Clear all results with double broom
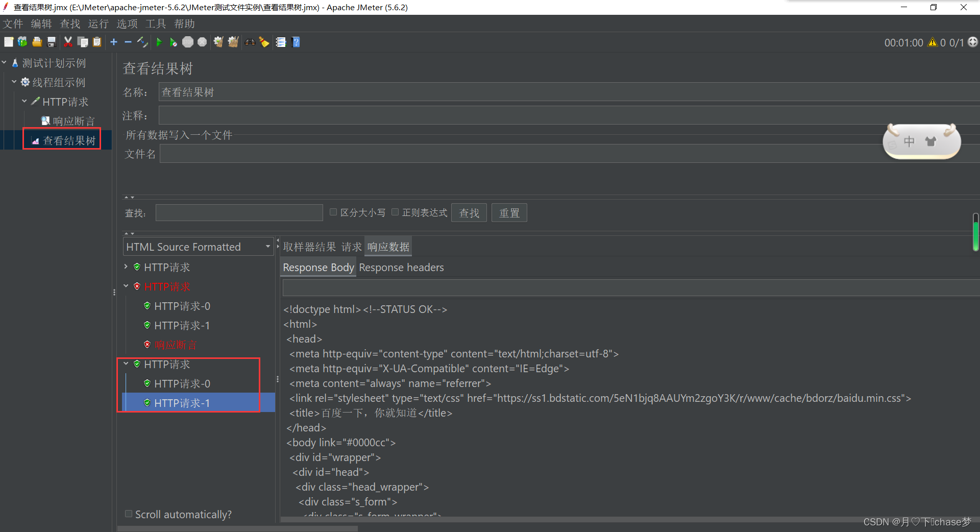This screenshot has height=532, width=980. coord(233,42)
